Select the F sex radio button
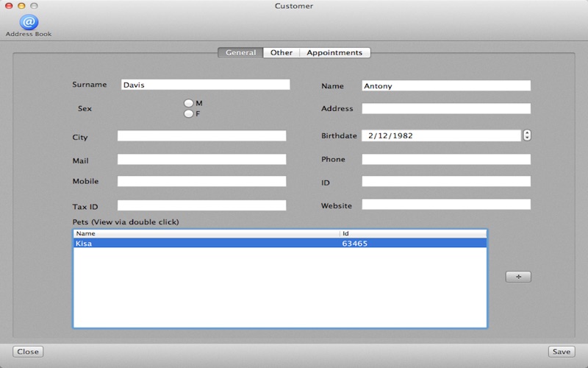This screenshot has height=368, width=588. click(189, 113)
